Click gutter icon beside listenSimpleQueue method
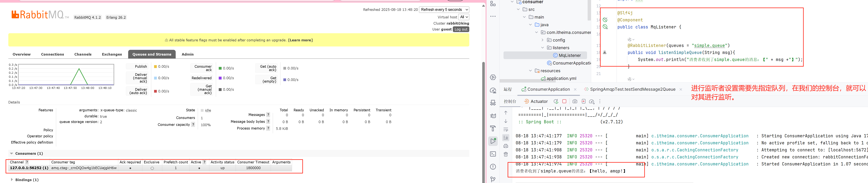Screen dimensions: 868x183 [x=604, y=53]
